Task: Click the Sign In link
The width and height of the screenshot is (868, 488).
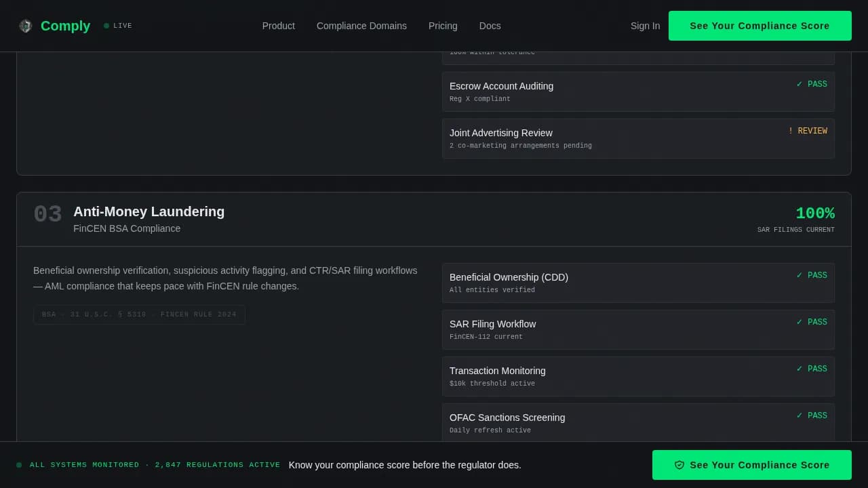Action: click(x=645, y=26)
